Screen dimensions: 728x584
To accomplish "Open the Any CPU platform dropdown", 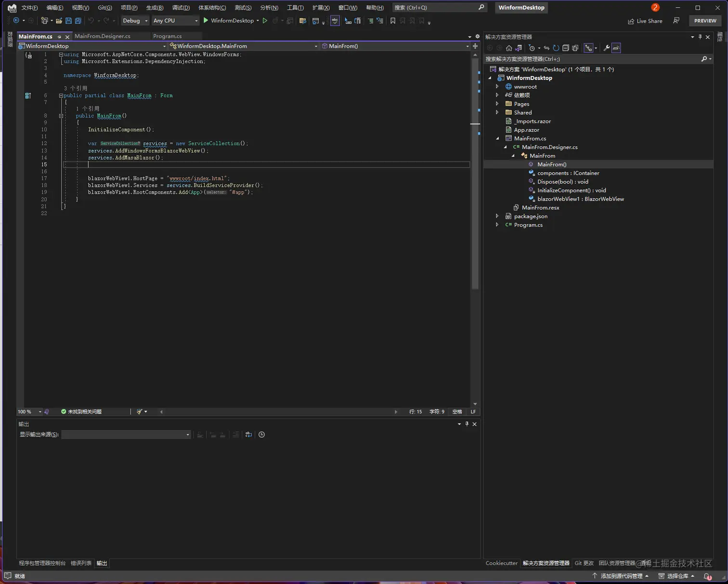I will (x=176, y=21).
